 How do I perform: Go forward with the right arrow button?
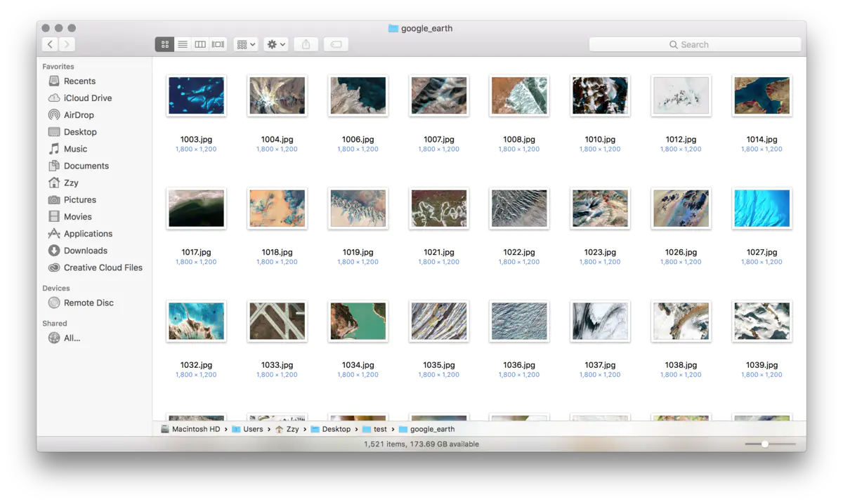pyautogui.click(x=67, y=44)
